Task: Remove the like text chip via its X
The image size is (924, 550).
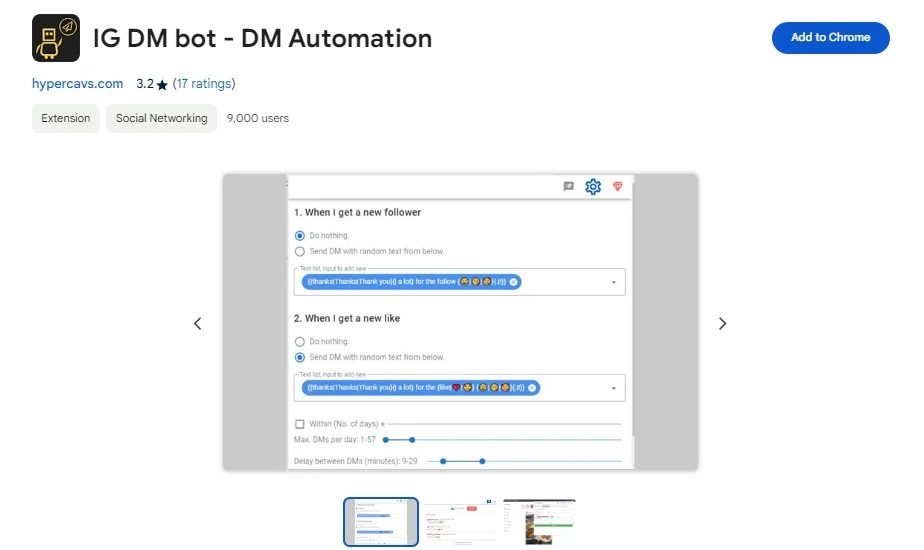Action: point(532,388)
